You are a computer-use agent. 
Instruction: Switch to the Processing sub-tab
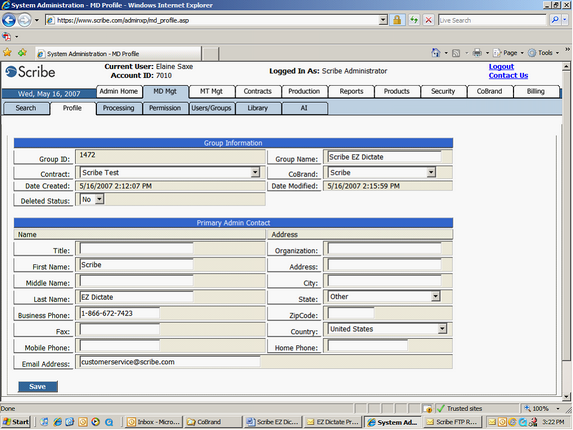tap(118, 108)
